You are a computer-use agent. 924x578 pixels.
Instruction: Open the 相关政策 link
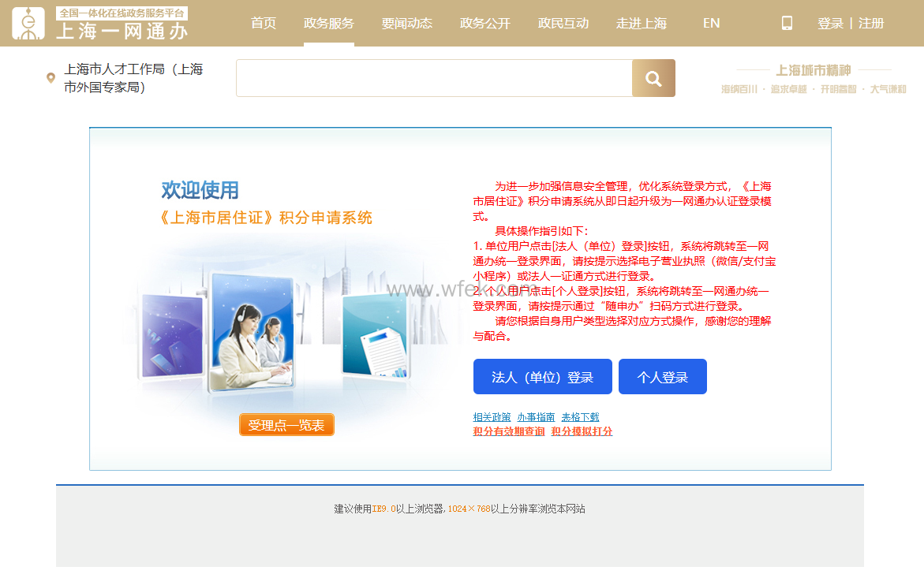(492, 417)
